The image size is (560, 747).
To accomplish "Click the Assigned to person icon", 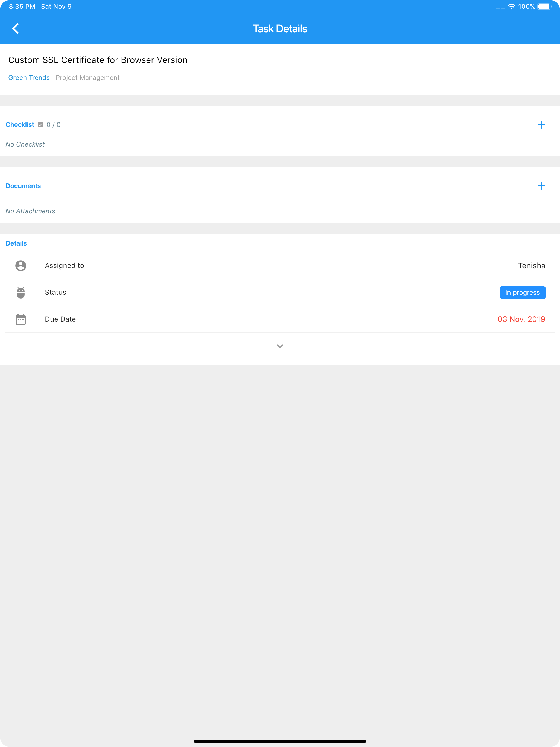I will 21,265.
